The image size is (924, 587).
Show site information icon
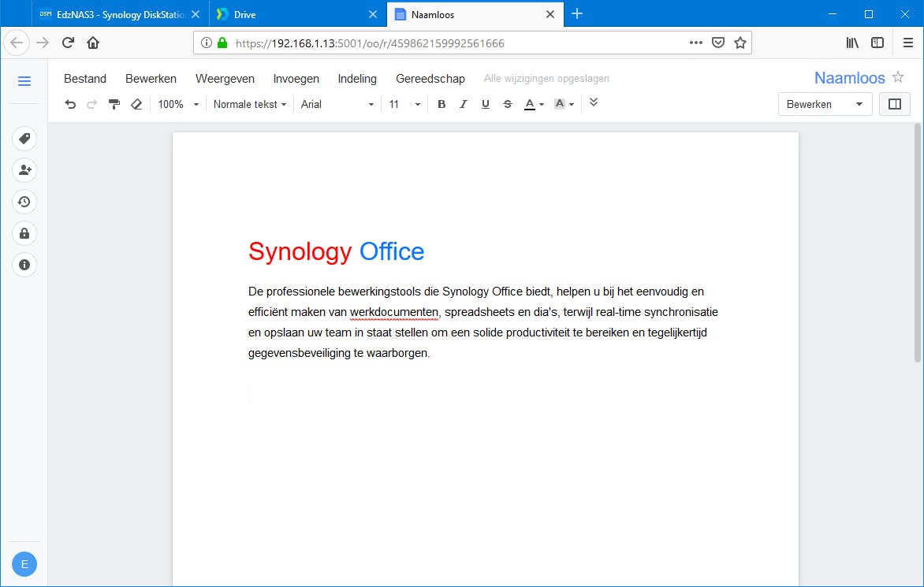coord(207,43)
